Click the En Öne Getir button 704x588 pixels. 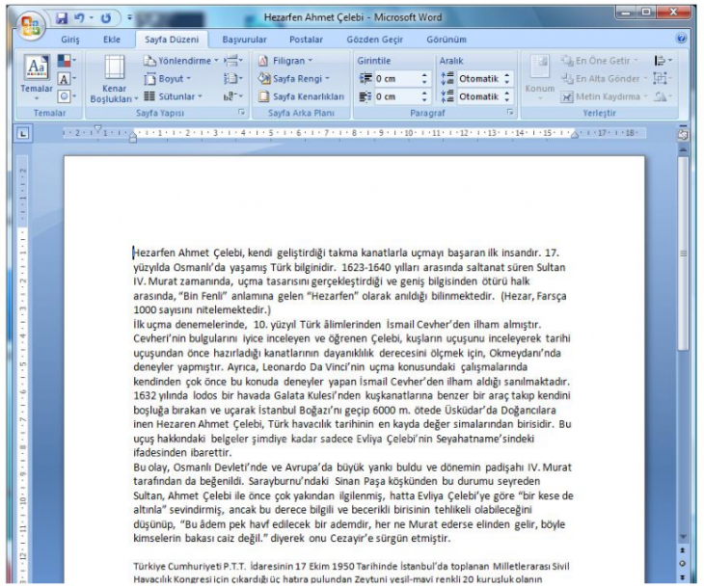coord(600,61)
